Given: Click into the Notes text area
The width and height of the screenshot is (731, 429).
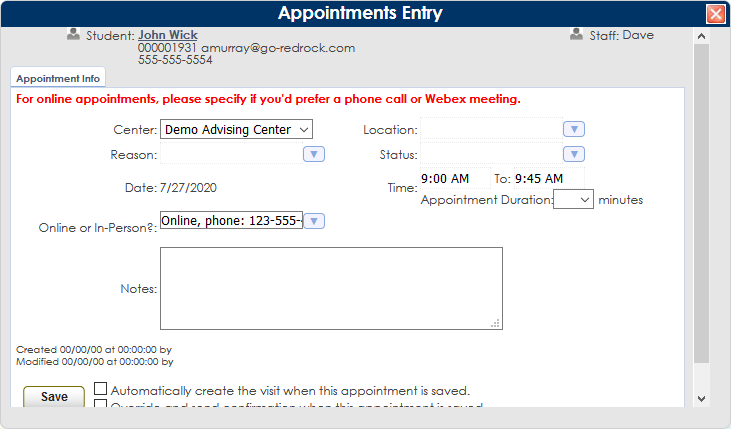Looking at the screenshot, I should 331,288.
